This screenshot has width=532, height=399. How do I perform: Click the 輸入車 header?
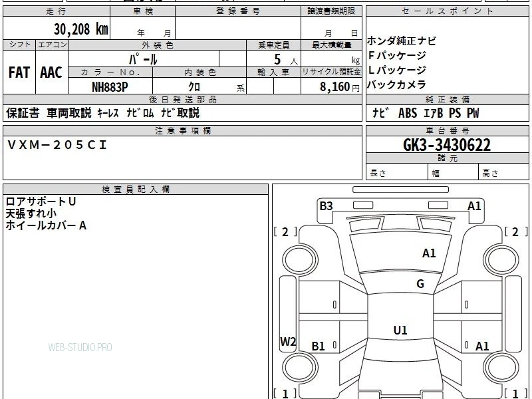coord(273,72)
